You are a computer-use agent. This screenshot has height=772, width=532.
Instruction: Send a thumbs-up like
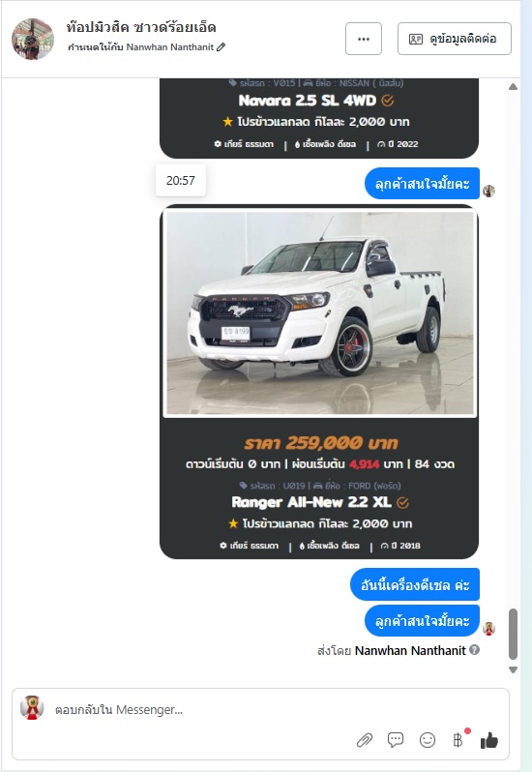(489, 739)
